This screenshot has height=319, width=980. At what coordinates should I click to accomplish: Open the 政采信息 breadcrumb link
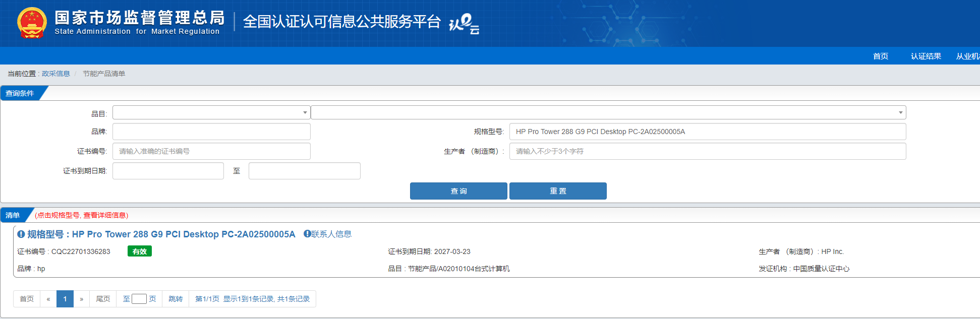point(56,74)
